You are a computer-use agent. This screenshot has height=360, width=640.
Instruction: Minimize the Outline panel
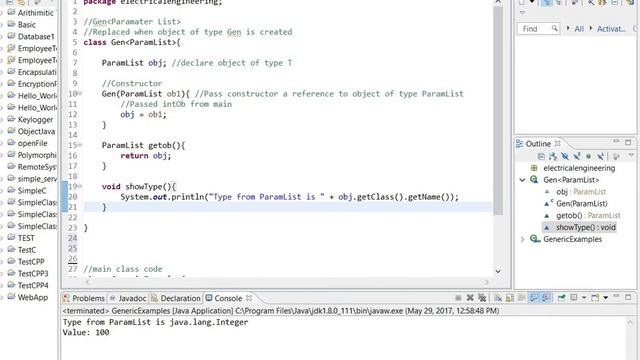(x=616, y=142)
